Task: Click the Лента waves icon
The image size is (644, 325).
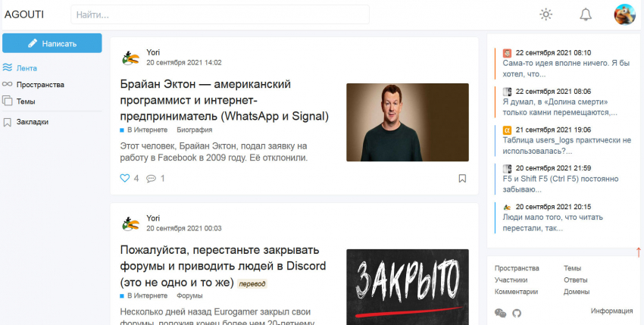Action: click(7, 67)
